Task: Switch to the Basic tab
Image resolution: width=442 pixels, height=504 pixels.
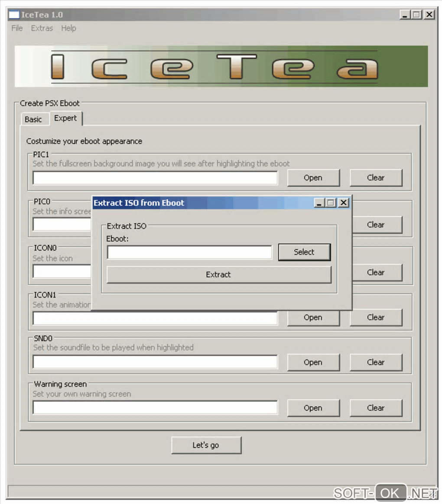Action: tap(33, 119)
